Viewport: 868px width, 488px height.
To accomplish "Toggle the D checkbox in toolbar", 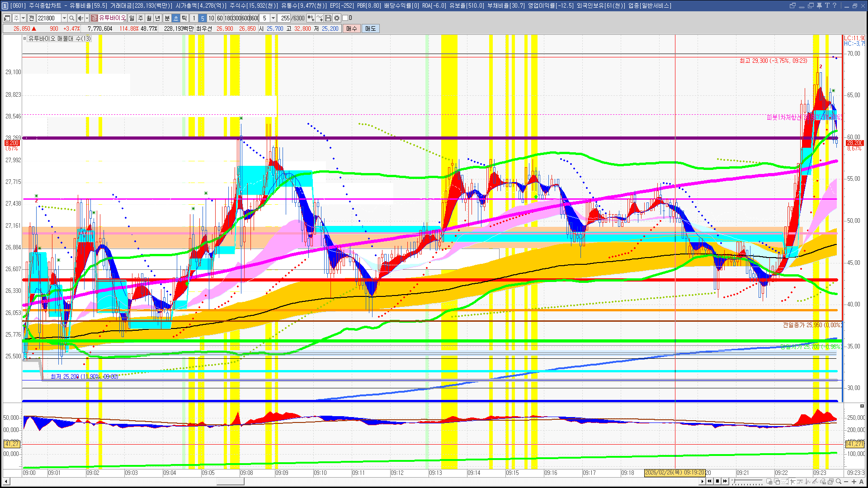I will point(345,18).
